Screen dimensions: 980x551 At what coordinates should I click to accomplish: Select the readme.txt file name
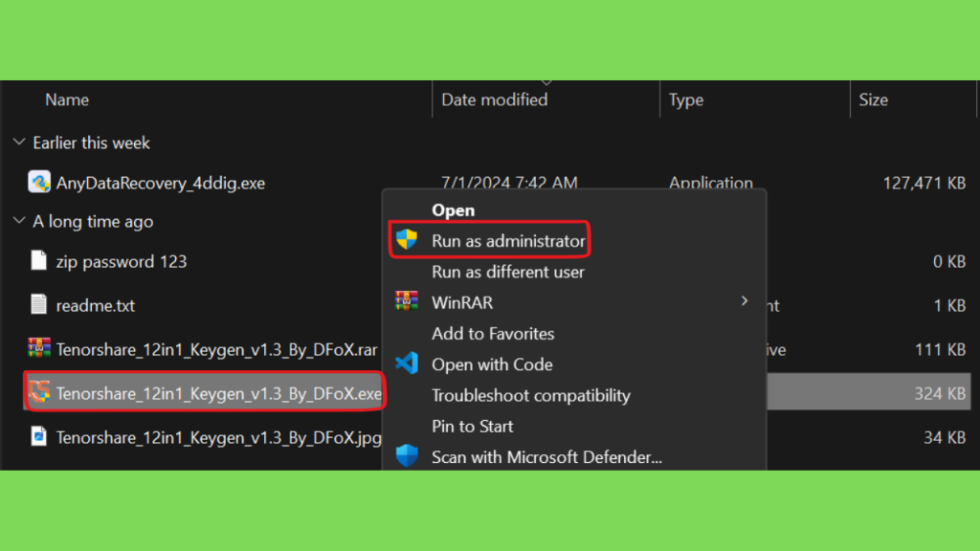tap(95, 305)
